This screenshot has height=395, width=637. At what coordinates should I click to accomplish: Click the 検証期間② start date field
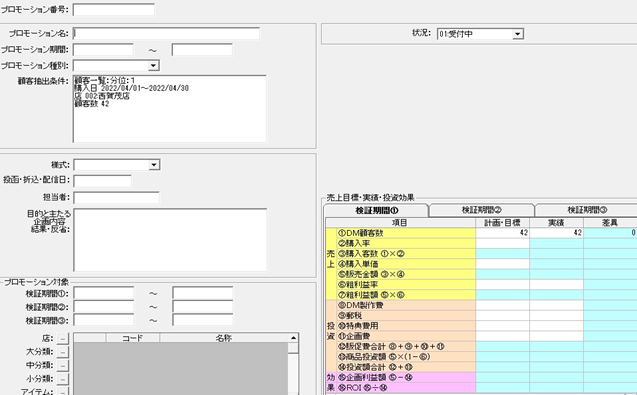104,307
